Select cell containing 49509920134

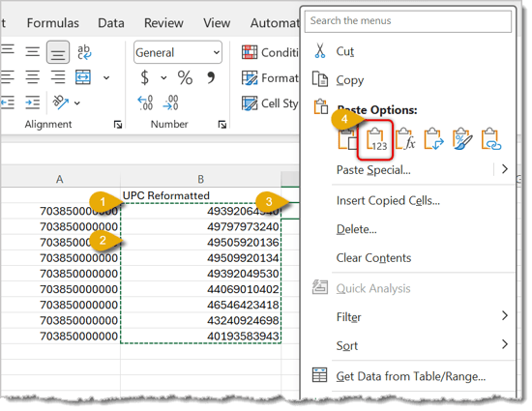[x=201, y=258]
